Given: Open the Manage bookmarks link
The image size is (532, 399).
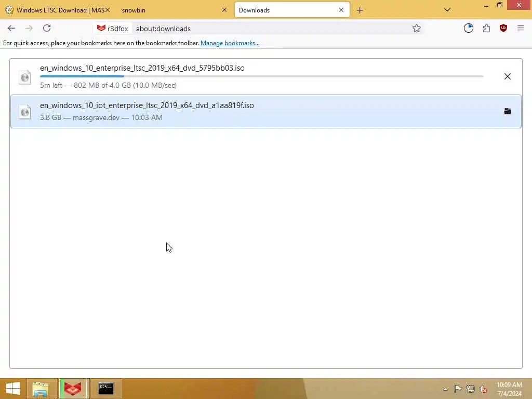Looking at the screenshot, I should click(230, 43).
